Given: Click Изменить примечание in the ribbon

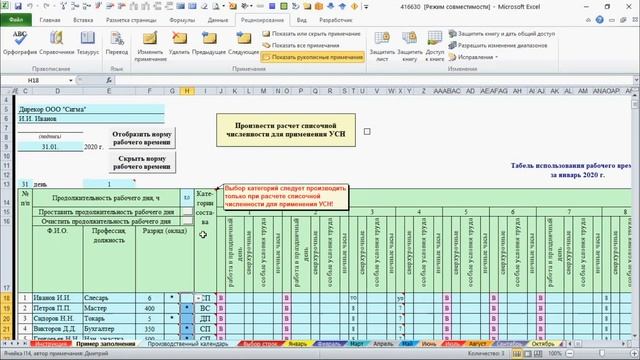Looking at the screenshot, I should point(150,46).
